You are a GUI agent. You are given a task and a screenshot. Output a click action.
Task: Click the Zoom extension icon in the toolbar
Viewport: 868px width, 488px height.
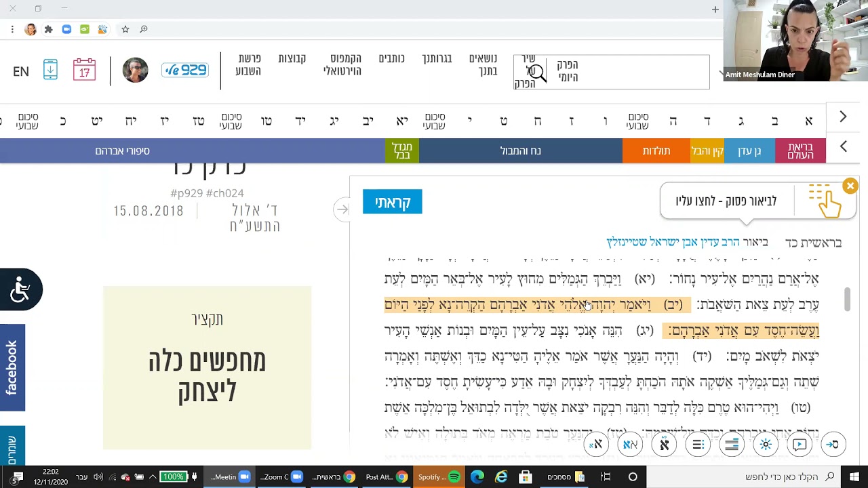[66, 29]
